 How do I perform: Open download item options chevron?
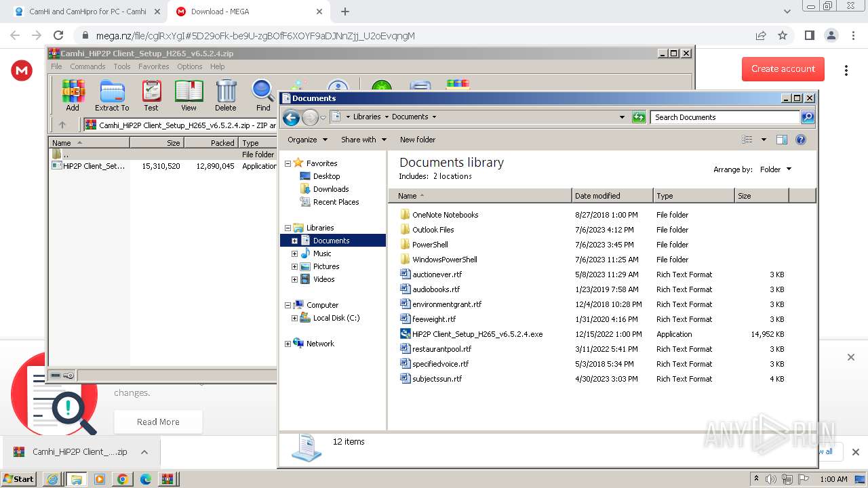click(144, 452)
